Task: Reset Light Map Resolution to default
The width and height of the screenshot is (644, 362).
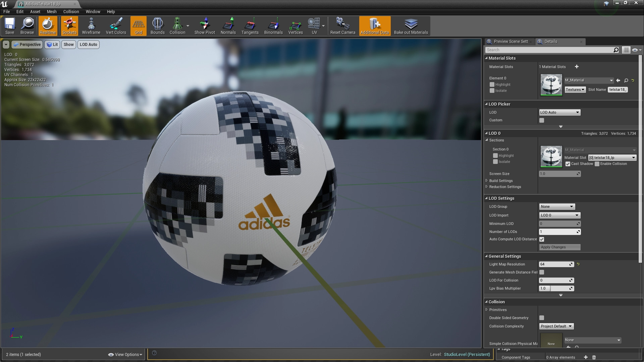Action: coord(578,264)
